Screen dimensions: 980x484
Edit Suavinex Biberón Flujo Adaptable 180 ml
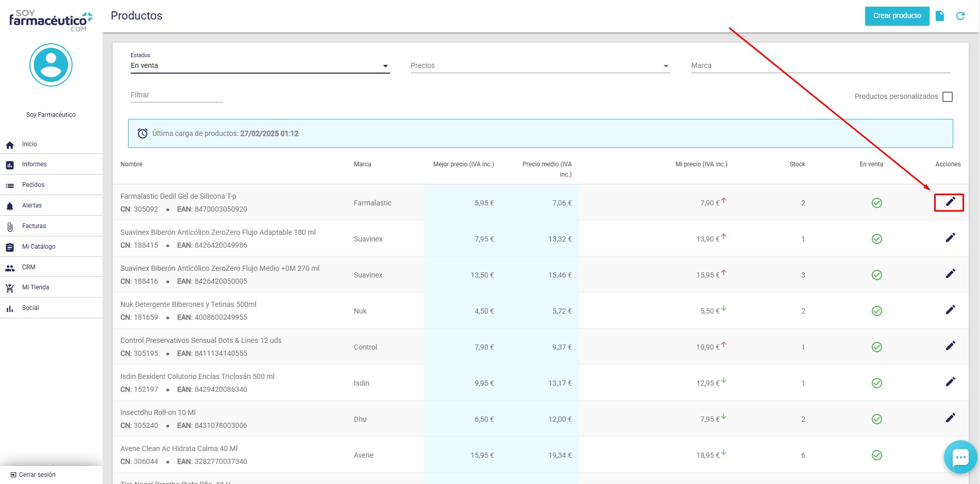coord(950,238)
